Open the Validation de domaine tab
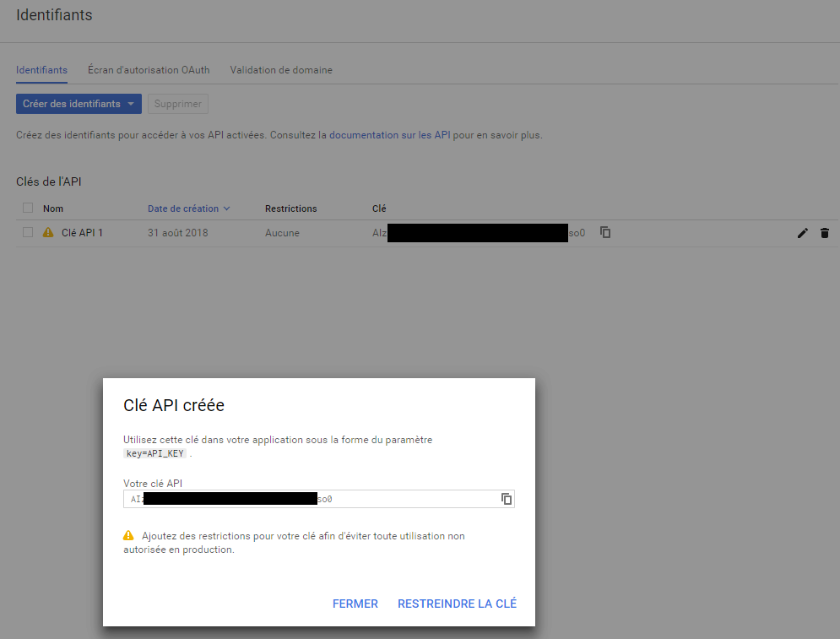 click(281, 70)
